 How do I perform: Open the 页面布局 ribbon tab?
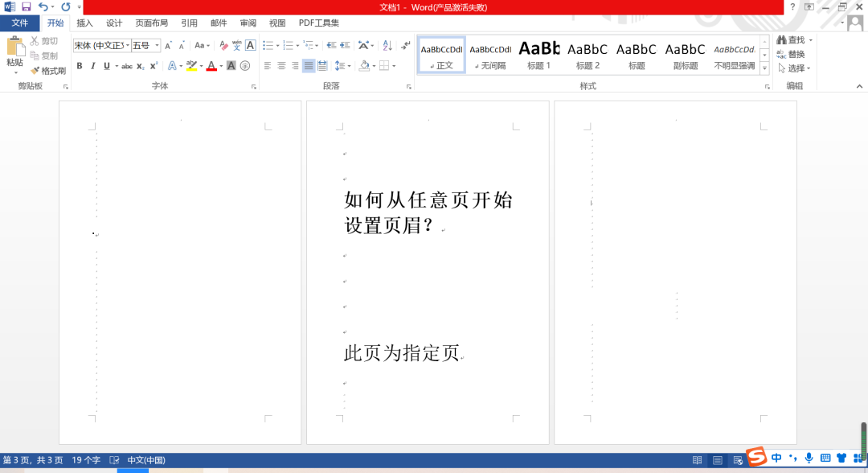(x=151, y=23)
